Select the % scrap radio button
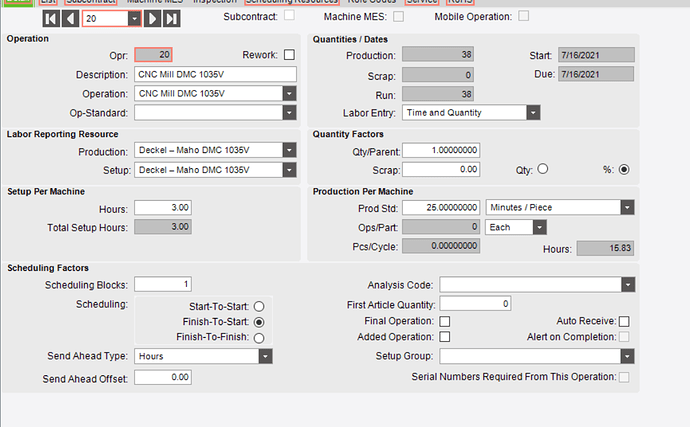The width and height of the screenshot is (690, 427). pos(624,169)
